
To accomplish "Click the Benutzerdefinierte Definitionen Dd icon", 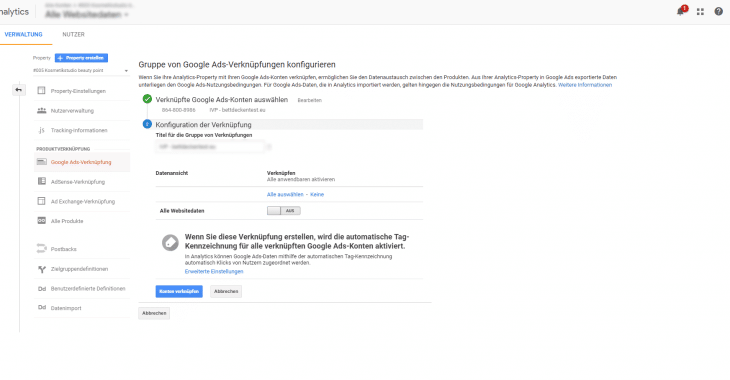I will coord(41,289).
